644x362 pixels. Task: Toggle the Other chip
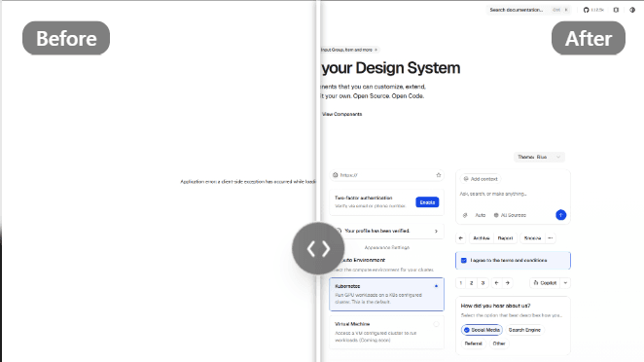coord(499,344)
